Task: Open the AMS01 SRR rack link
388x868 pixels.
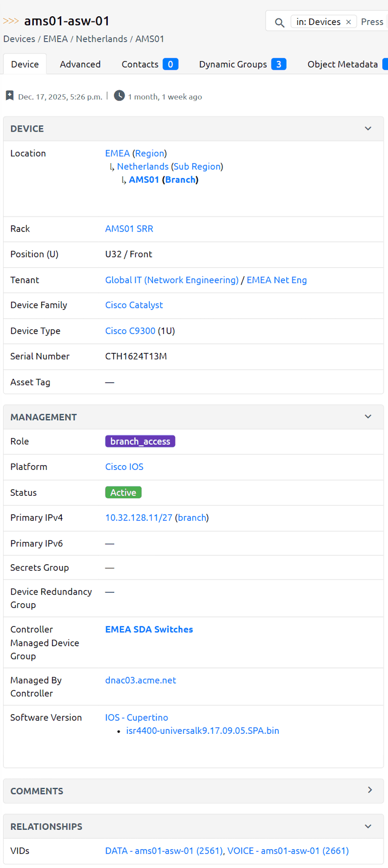Action: click(129, 228)
